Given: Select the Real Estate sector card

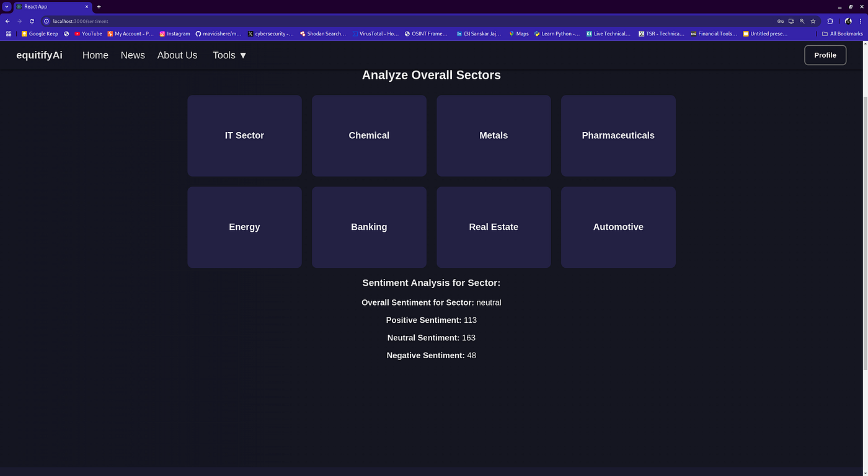Looking at the screenshot, I should click(494, 227).
